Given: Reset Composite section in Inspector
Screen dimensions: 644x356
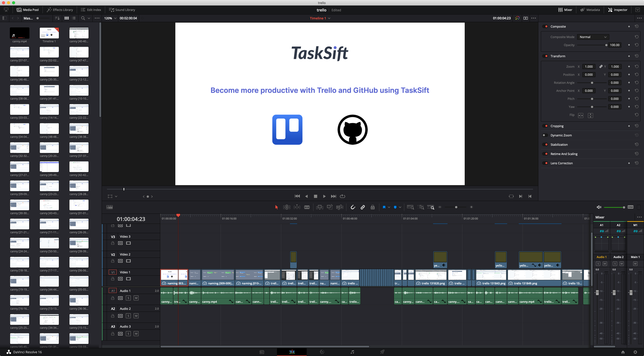Looking at the screenshot, I should click(636, 26).
